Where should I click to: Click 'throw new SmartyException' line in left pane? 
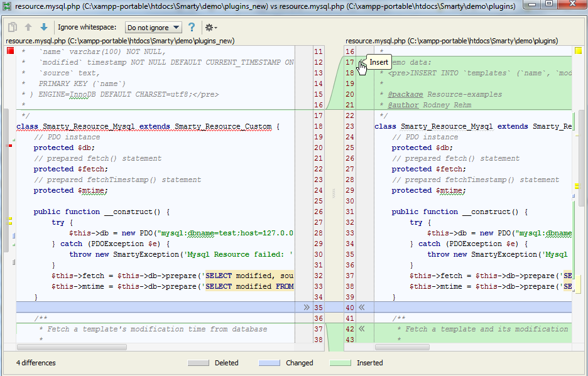coord(181,255)
